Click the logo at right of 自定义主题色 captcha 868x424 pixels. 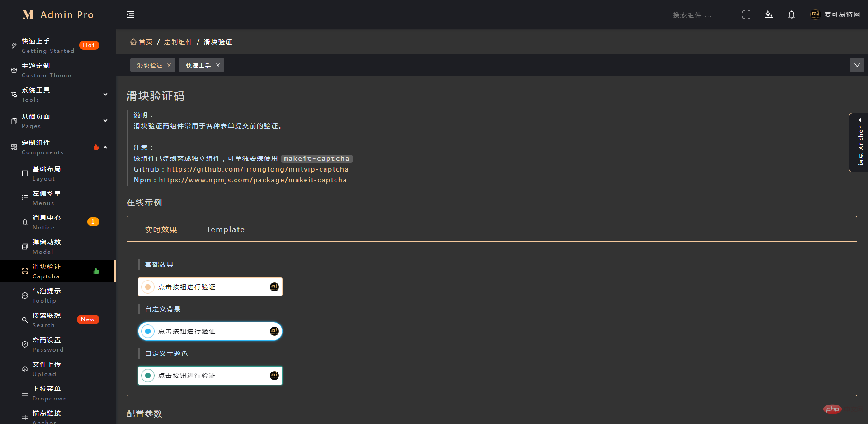274,376
